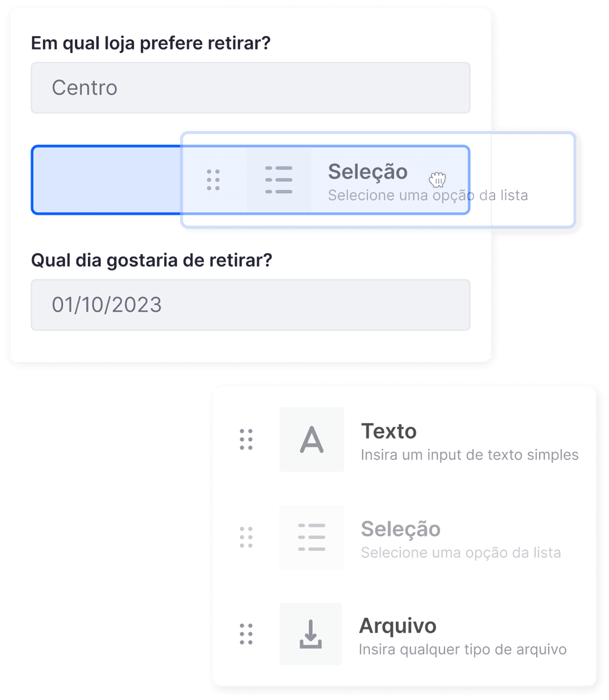This screenshot has width=609, height=700.
Task: Open the date field showing 01/10/2023
Action: click(250, 305)
